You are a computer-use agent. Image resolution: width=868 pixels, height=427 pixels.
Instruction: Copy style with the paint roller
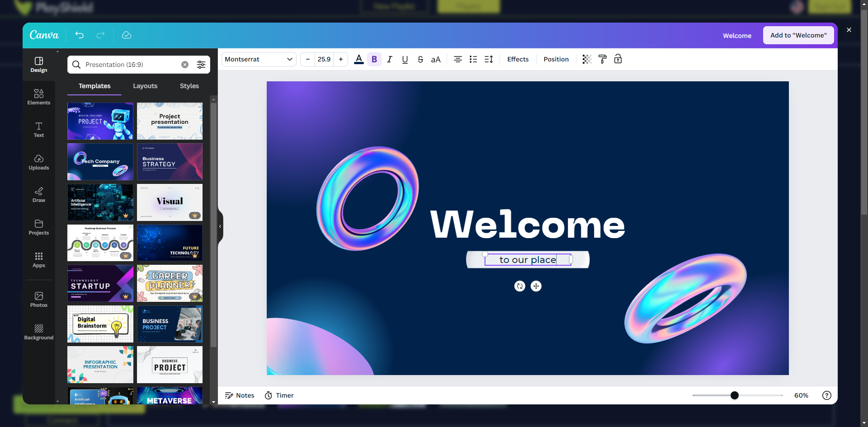(603, 59)
